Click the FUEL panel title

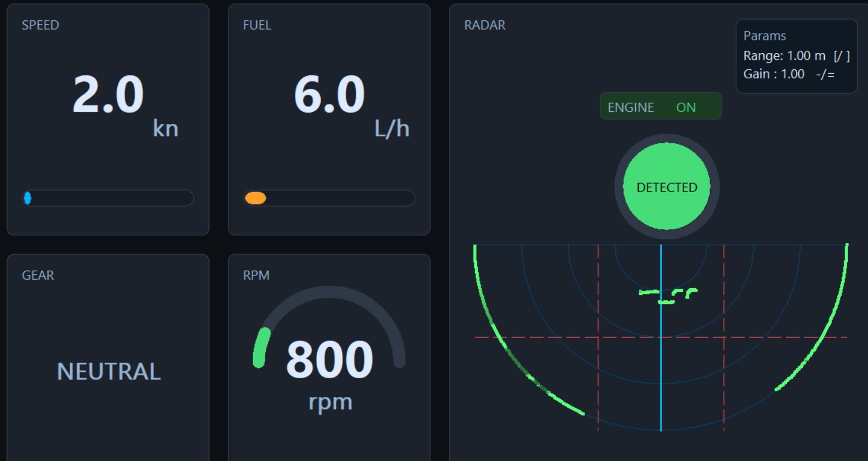257,25
